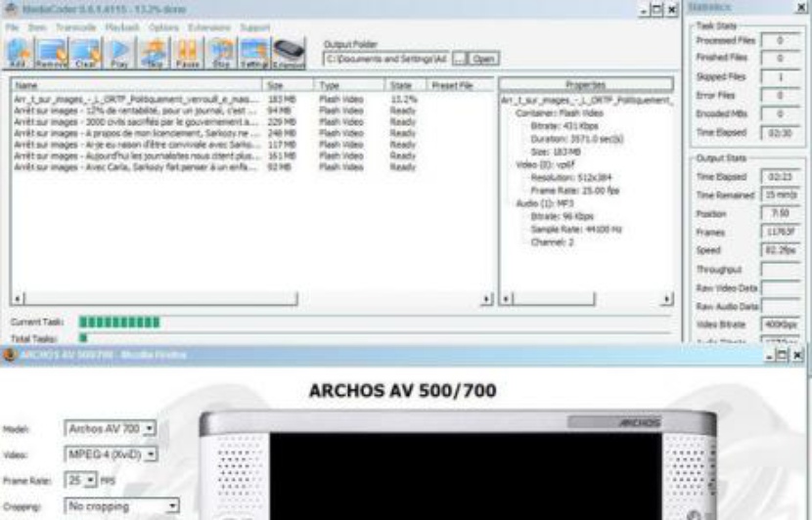Open the Options menu
The width and height of the screenshot is (812, 520).
163,27
